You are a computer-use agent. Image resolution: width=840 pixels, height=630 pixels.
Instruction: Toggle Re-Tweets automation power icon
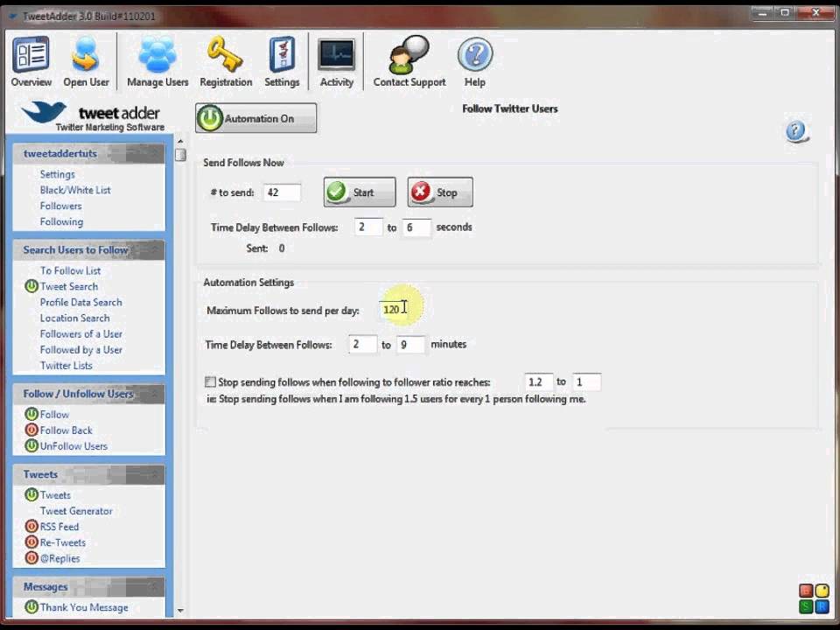pos(31,542)
